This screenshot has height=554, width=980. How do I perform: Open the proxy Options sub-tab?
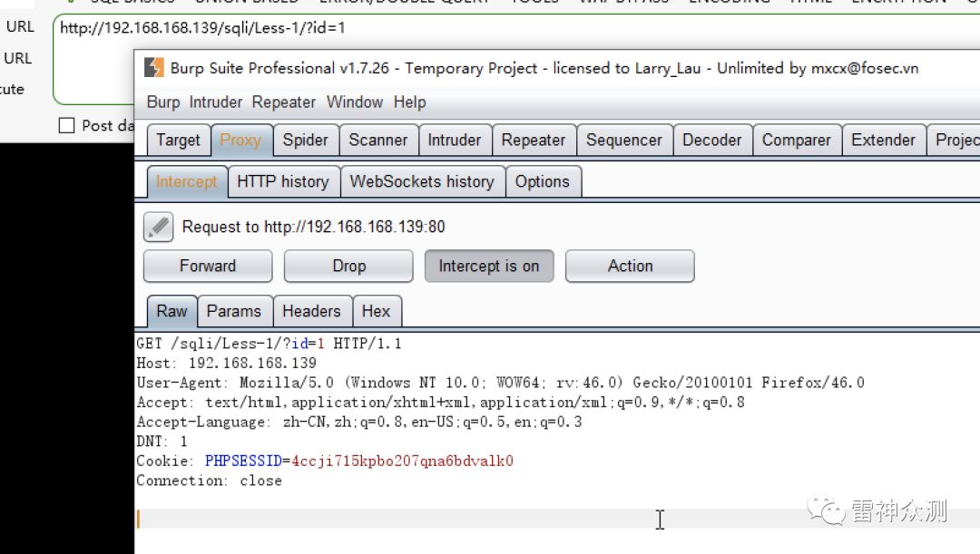pos(543,181)
